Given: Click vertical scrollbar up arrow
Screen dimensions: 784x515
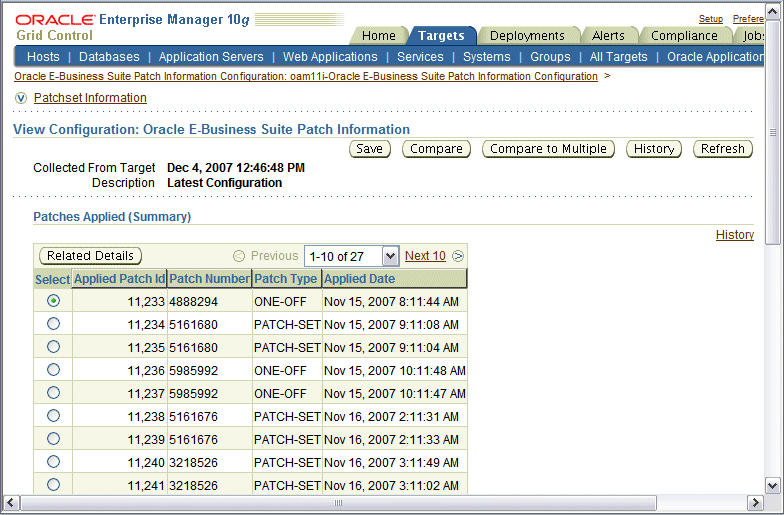Looking at the screenshot, I should point(772,11).
